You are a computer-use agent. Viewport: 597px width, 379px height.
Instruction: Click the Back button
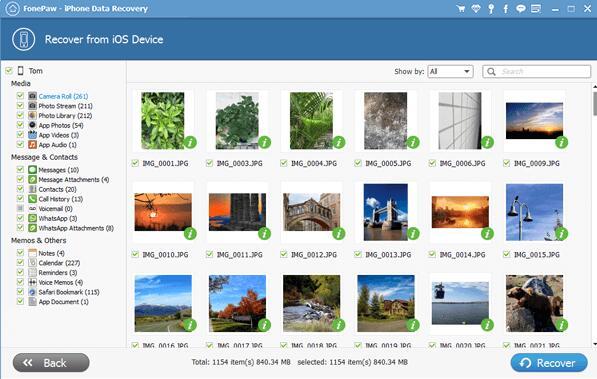click(51, 363)
